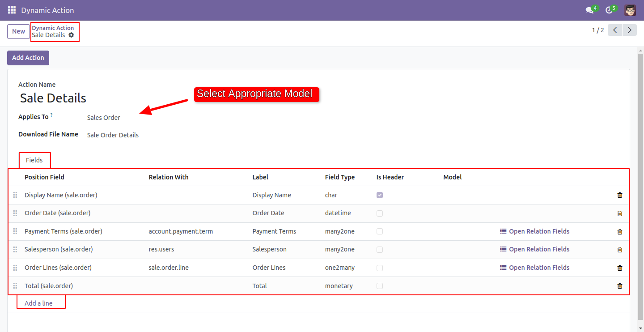
Task: Grab the Salesperson row drag handle
Action: [15, 249]
